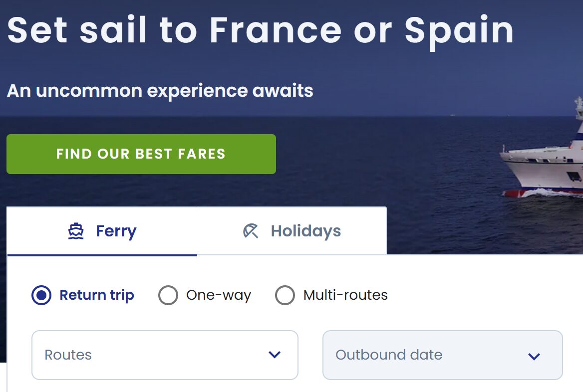
Task: Click the chevron arrow in Outbound date
Action: pyautogui.click(x=534, y=356)
